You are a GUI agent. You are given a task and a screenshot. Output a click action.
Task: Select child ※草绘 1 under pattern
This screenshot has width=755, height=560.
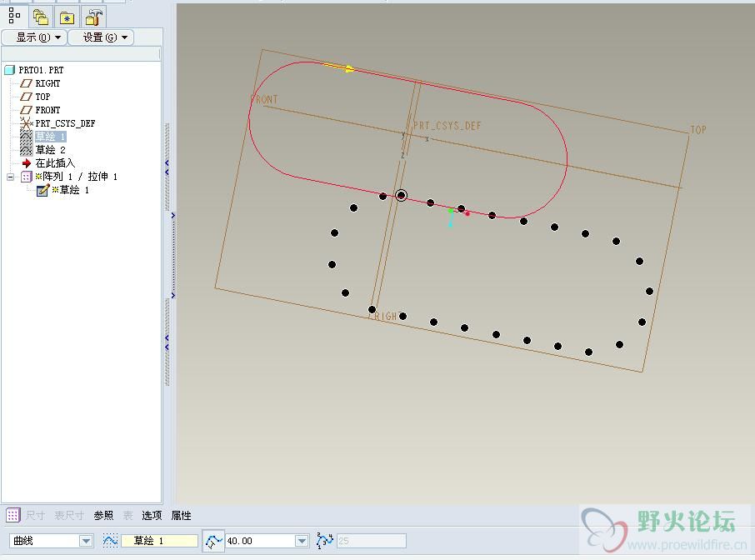tap(70, 190)
